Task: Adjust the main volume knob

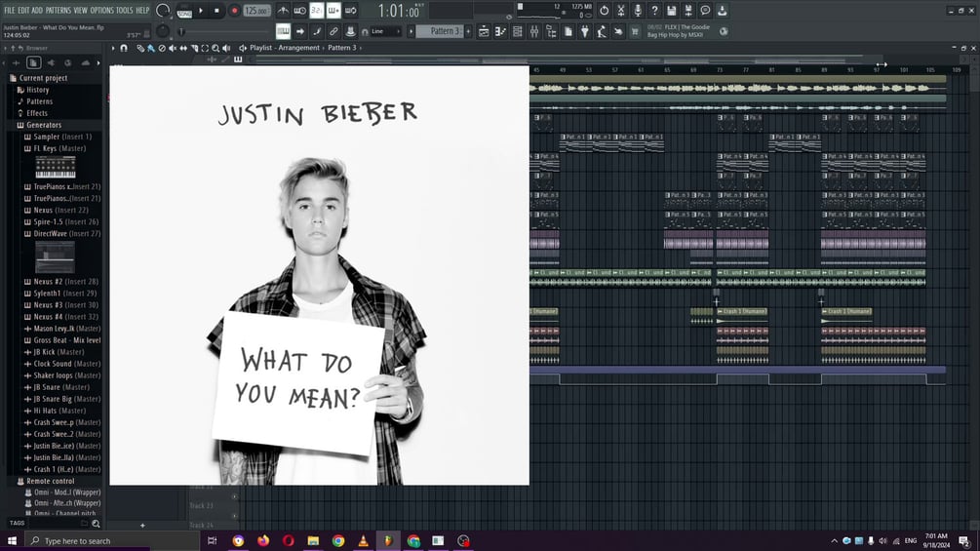Action: (163, 11)
